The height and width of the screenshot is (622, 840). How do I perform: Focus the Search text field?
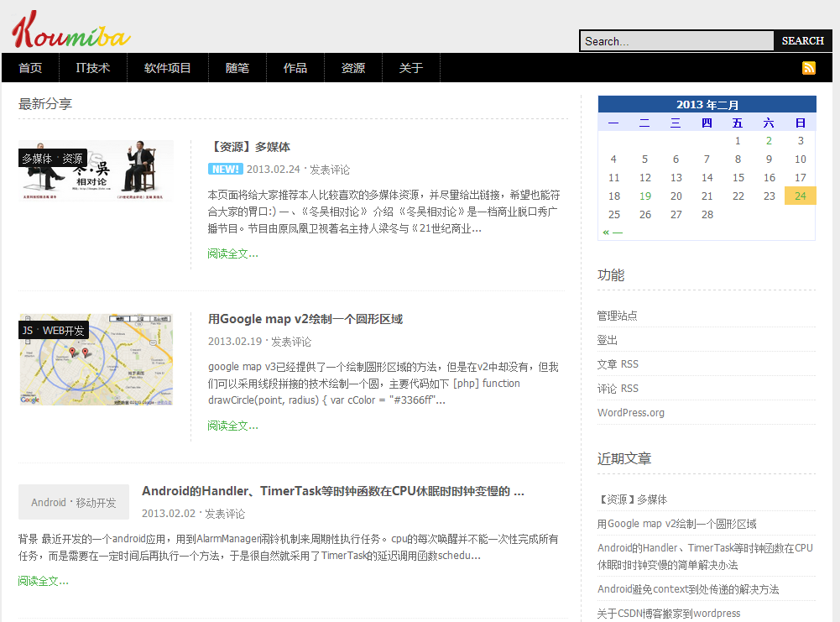(x=676, y=41)
